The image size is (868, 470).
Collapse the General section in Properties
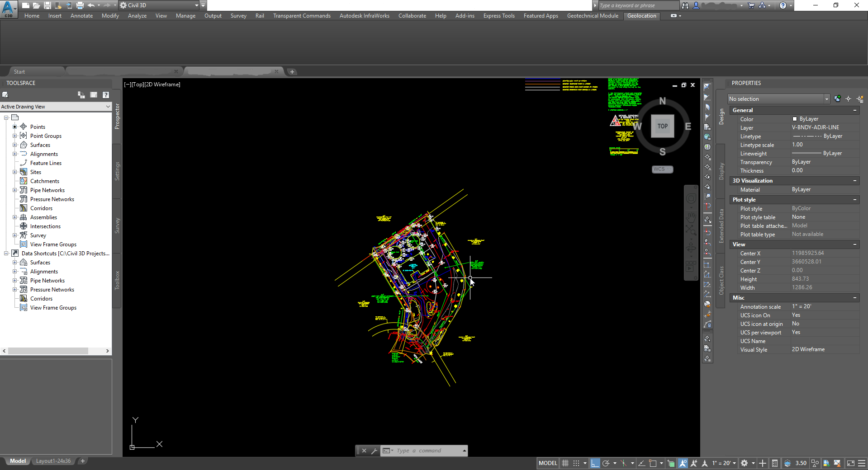coord(855,110)
